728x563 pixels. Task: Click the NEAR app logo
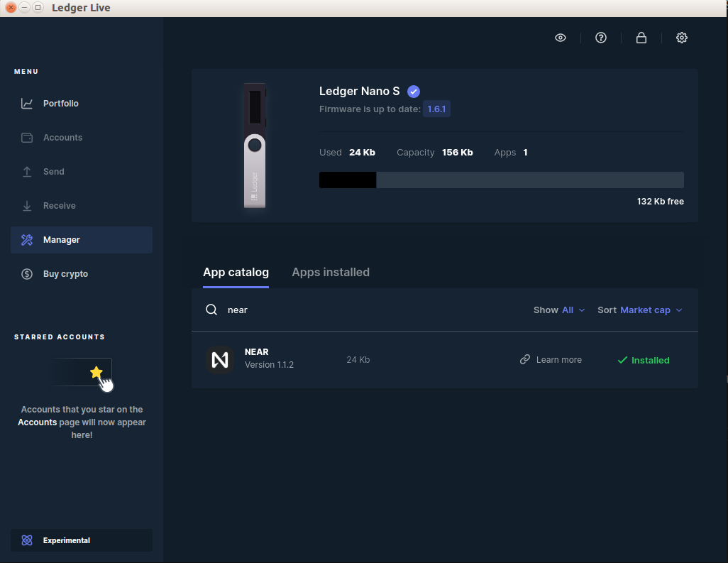pos(220,359)
